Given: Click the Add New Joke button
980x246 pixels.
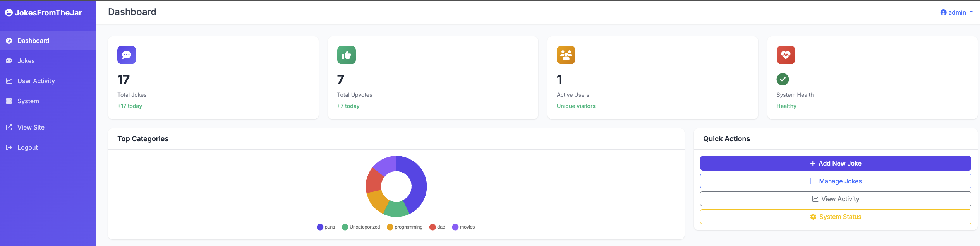Looking at the screenshot, I should pos(836,163).
